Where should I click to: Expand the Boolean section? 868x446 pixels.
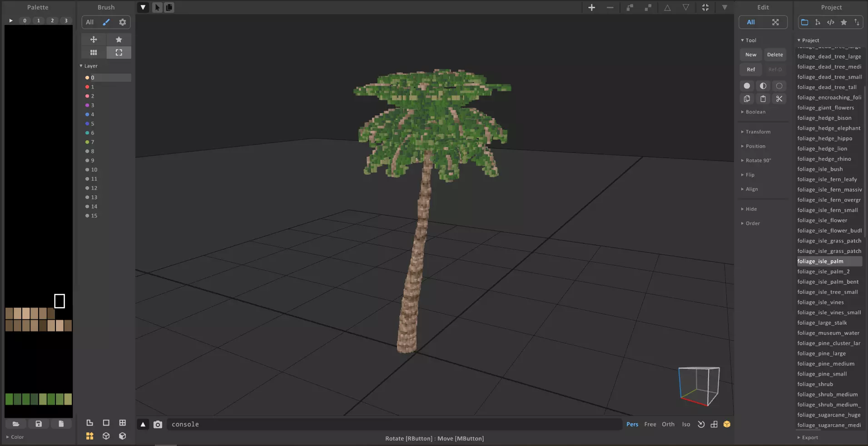[x=755, y=112]
